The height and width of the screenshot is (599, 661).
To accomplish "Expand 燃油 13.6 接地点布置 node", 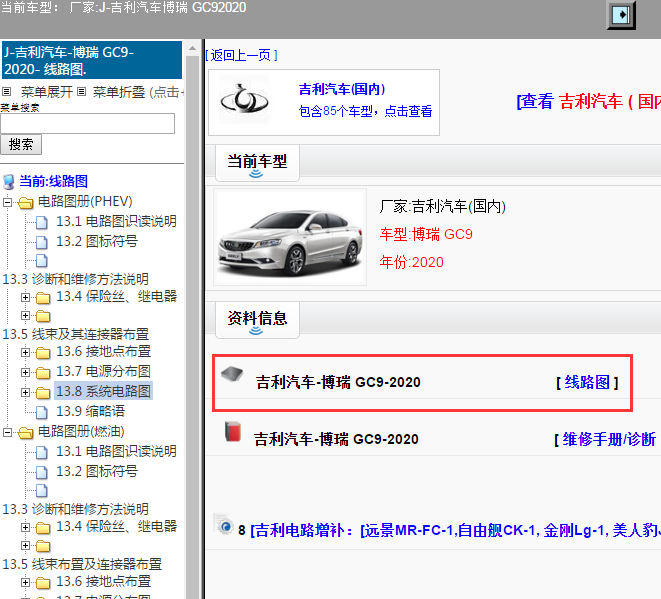I will (25, 582).
